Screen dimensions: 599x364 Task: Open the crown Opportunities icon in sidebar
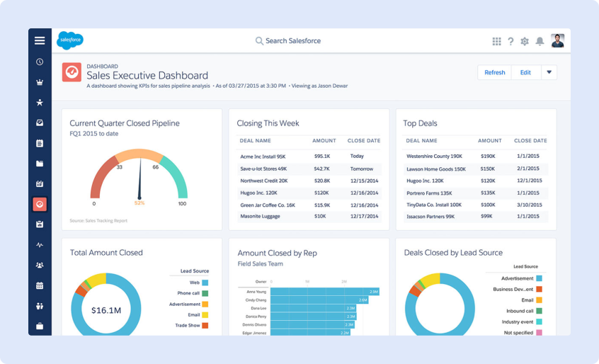[40, 82]
